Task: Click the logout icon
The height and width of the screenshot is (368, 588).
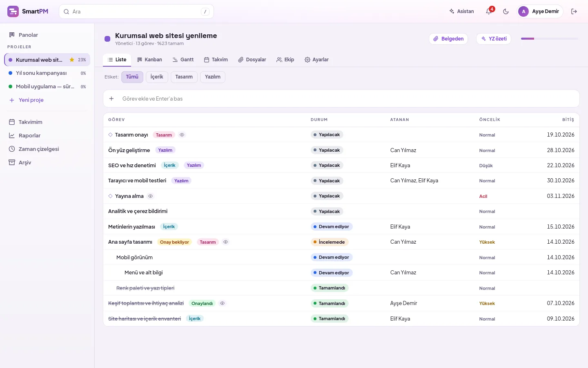Action: (x=574, y=11)
